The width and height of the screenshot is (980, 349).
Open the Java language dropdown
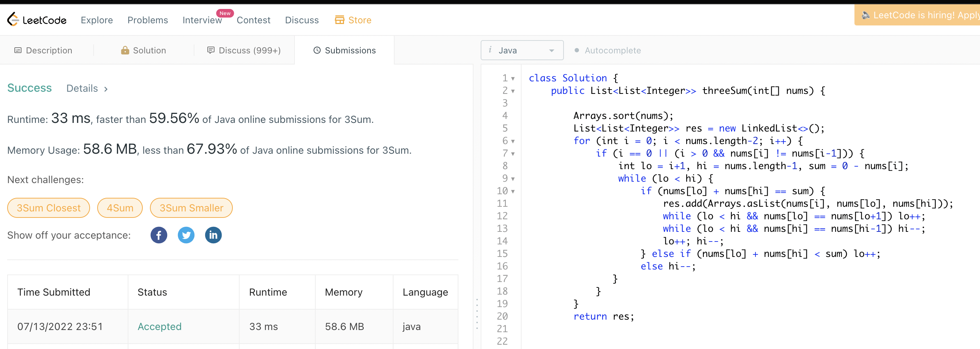pyautogui.click(x=522, y=50)
